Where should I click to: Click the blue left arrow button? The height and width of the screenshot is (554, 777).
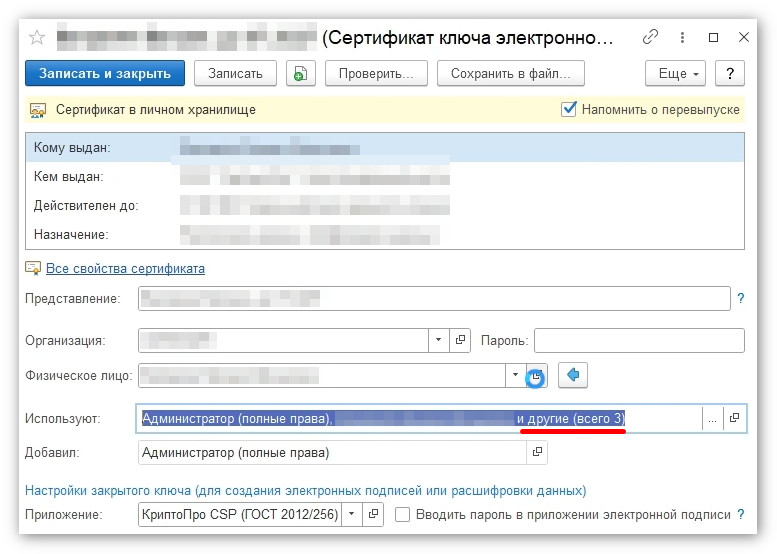(573, 375)
